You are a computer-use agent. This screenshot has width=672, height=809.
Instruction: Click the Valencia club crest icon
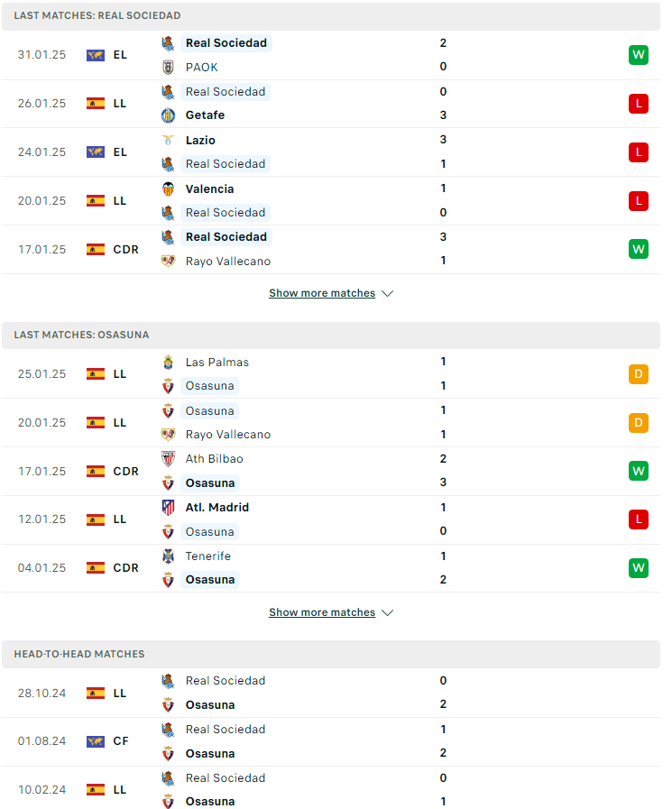[x=168, y=189]
